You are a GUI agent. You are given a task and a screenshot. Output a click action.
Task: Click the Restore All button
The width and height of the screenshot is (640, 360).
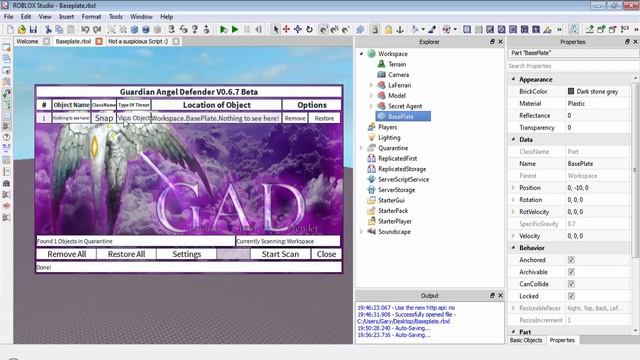coord(127,254)
